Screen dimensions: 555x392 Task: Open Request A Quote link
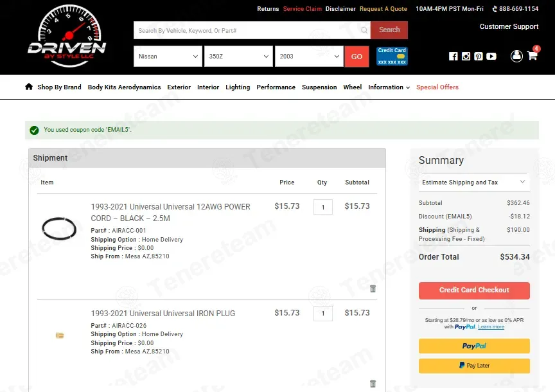point(383,9)
